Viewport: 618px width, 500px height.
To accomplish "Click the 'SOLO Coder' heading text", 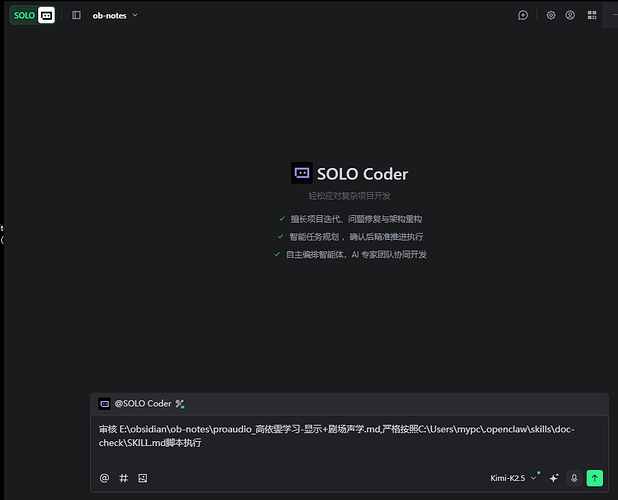I will 363,174.
